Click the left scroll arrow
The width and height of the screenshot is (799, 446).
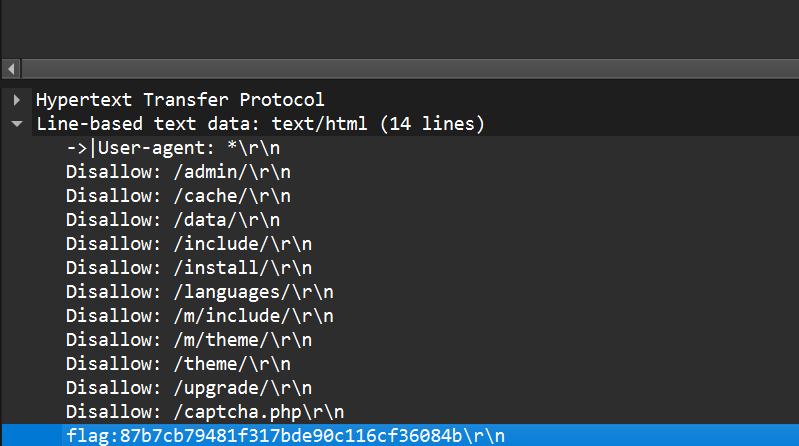[11, 68]
